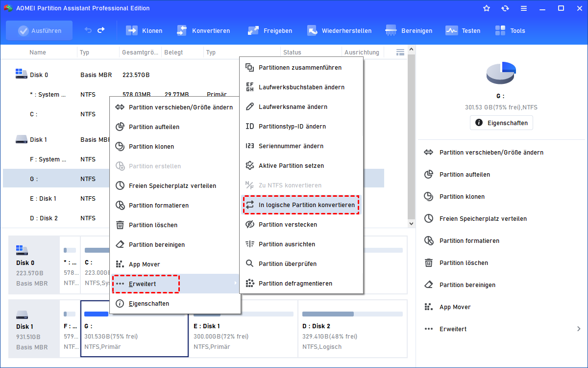Toggle the list view columns icon
This screenshot has width=588, height=368.
pos(400,52)
